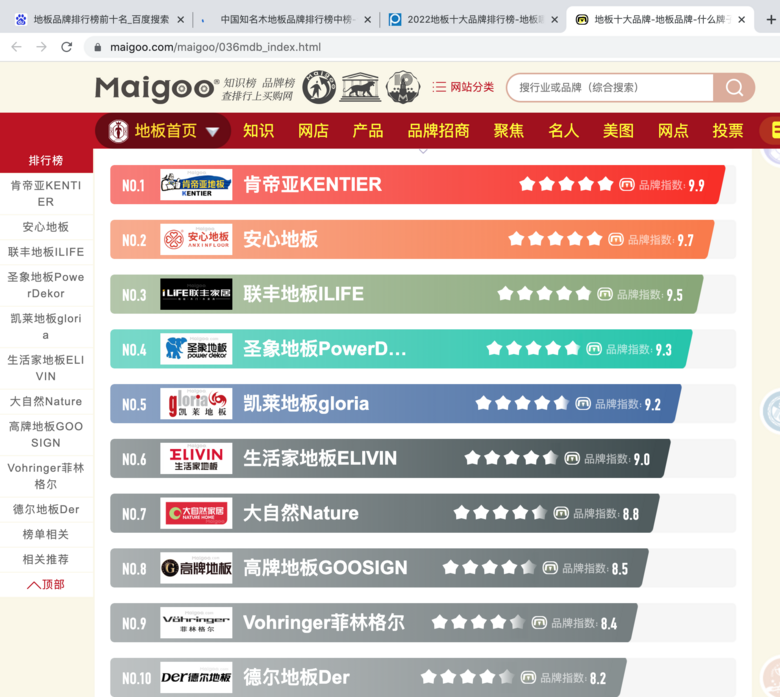Image resolution: width=780 pixels, height=697 pixels.
Task: Click the search magnifier button
Action: click(734, 88)
